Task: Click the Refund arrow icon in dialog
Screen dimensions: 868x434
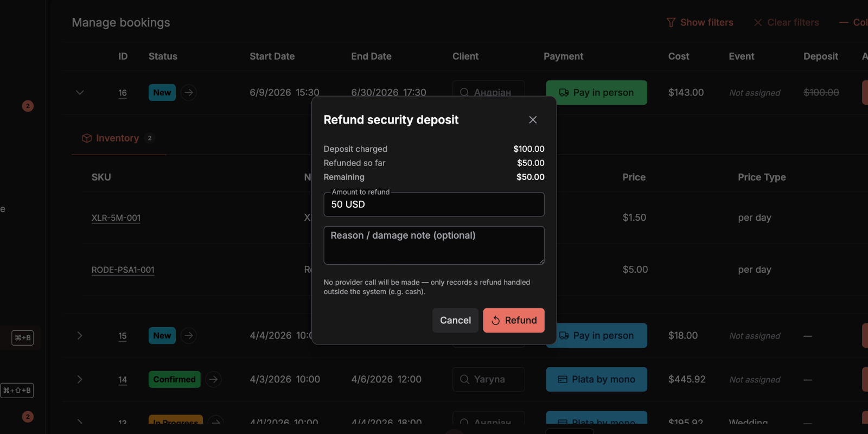Action: (495, 321)
